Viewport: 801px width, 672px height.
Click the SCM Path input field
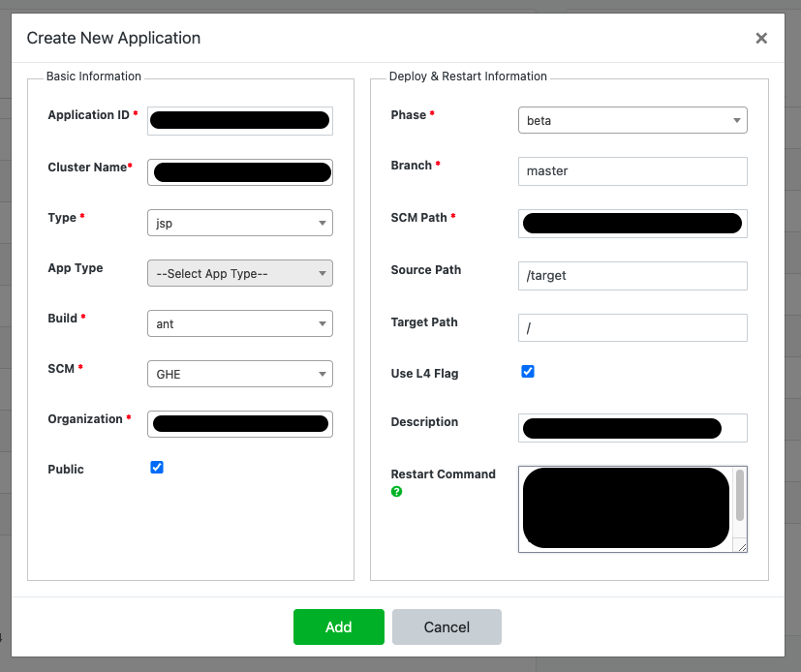click(632, 224)
